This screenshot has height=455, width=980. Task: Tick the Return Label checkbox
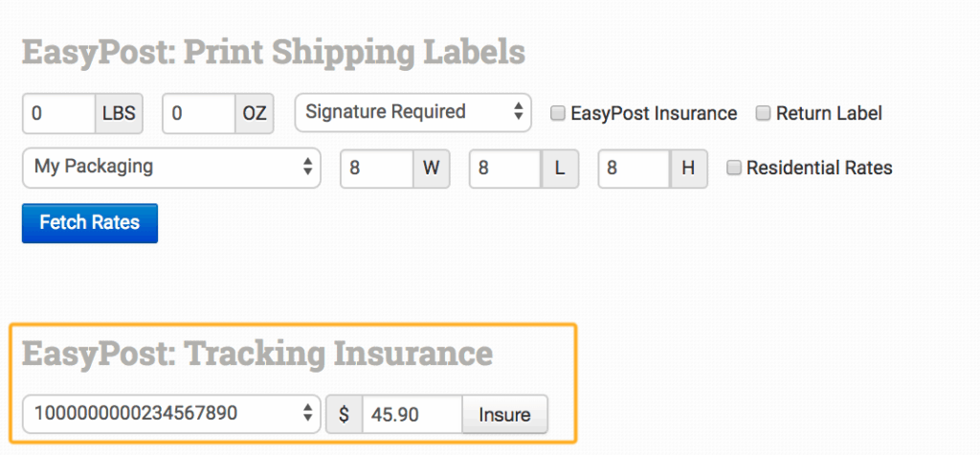[x=764, y=113]
